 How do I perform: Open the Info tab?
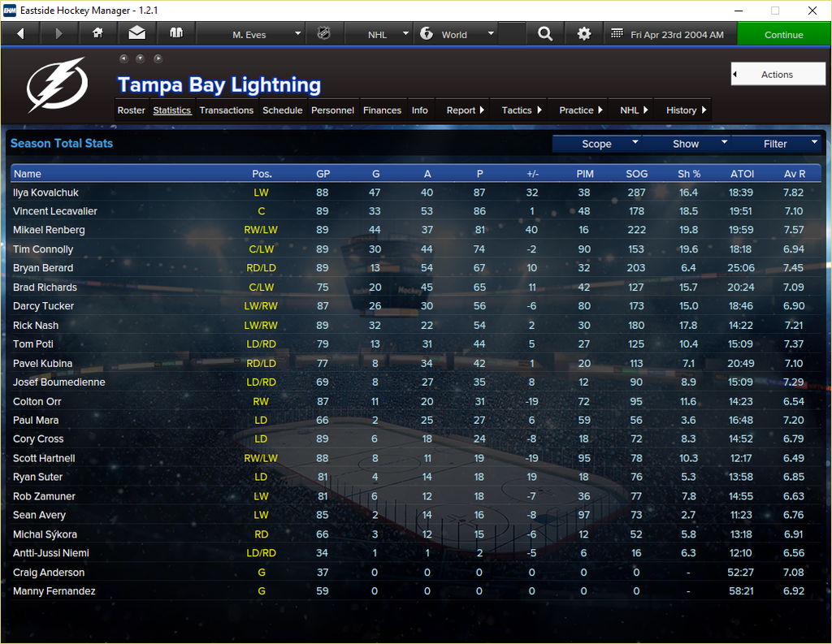(x=420, y=110)
